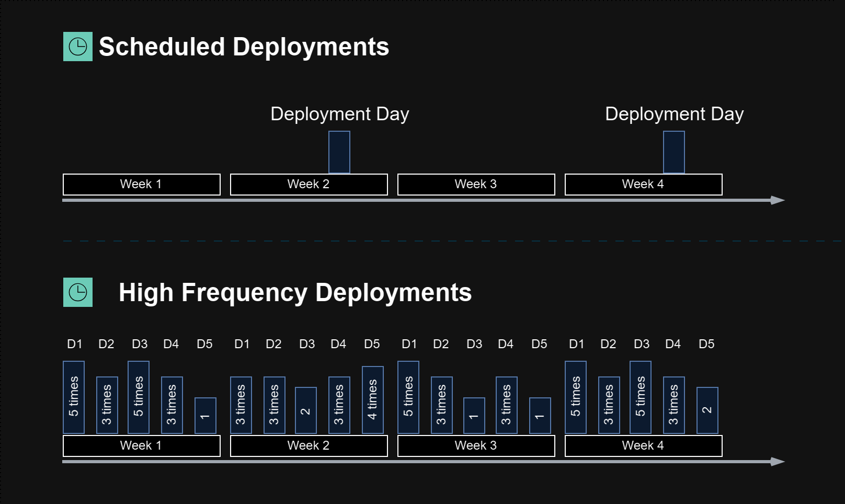
Task: Click the Week 3 box in scheduled timeline
Action: click(476, 185)
